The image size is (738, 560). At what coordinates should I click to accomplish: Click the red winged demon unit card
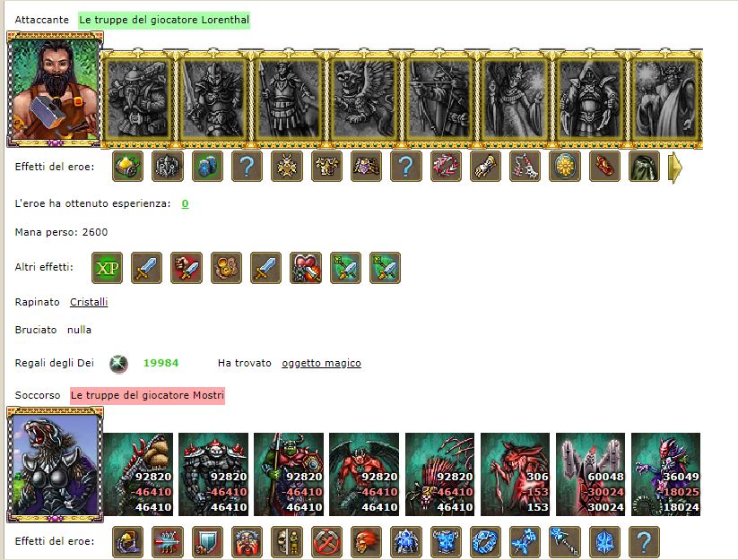click(x=364, y=474)
